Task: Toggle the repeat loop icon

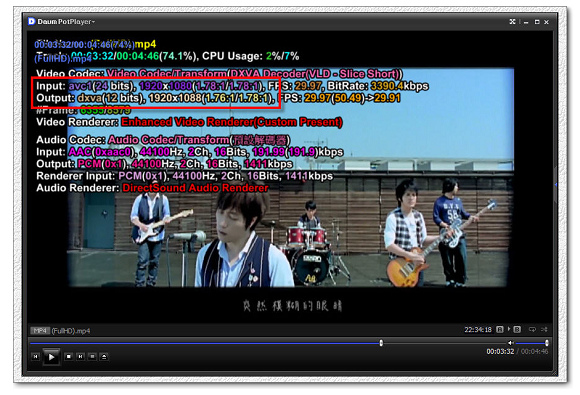Action: click(x=532, y=329)
